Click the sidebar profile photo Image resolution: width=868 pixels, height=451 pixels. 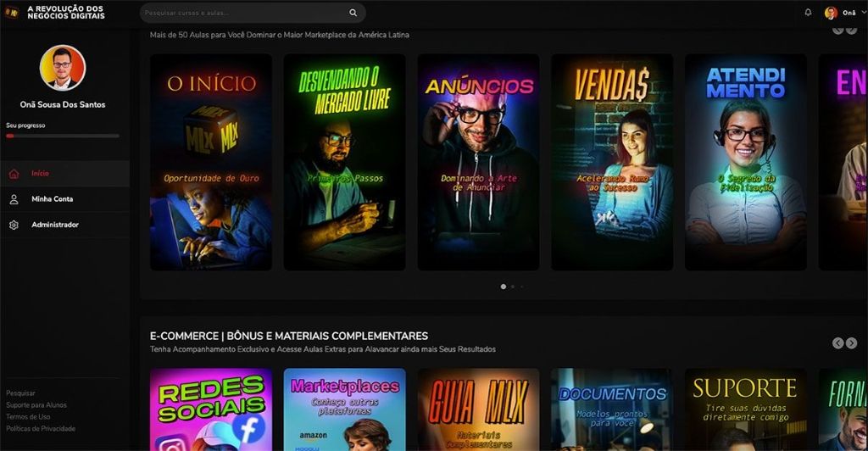[63, 68]
